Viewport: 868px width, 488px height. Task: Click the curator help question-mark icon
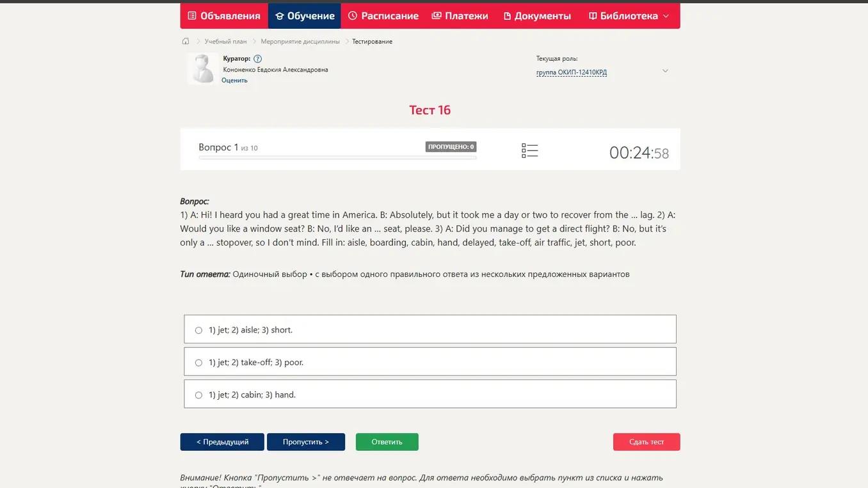point(257,59)
